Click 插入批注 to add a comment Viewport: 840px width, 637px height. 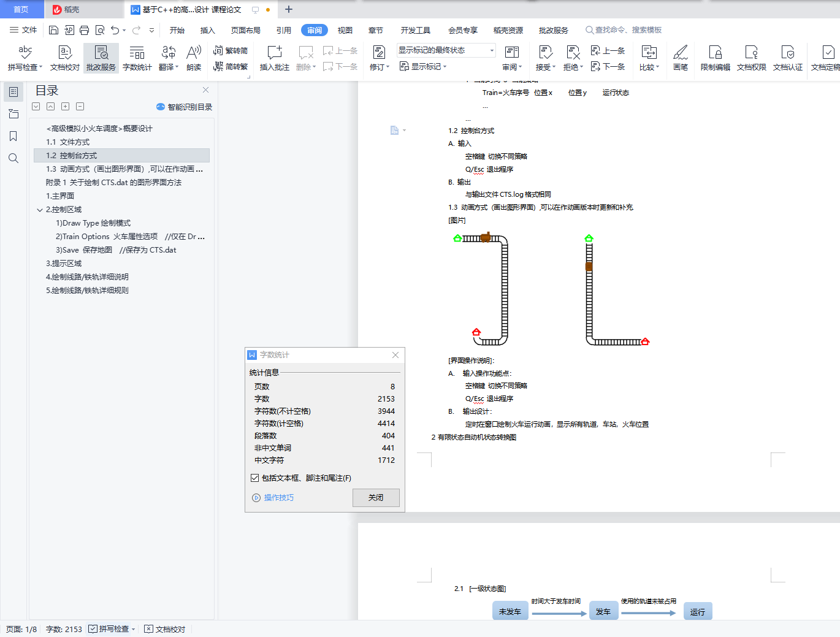(275, 58)
